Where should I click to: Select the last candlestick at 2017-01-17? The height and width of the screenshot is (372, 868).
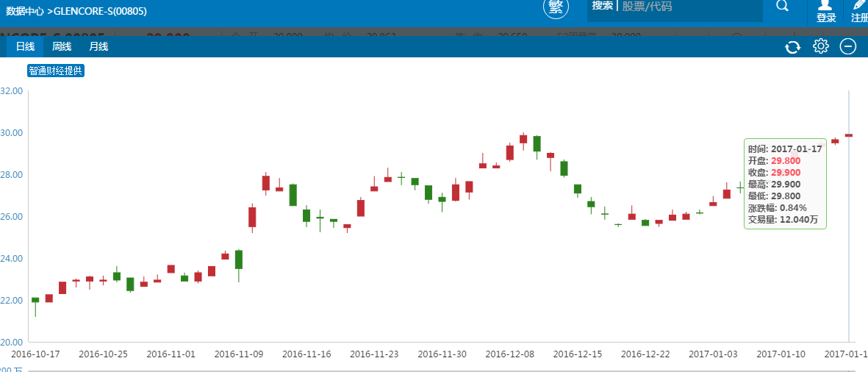point(848,135)
